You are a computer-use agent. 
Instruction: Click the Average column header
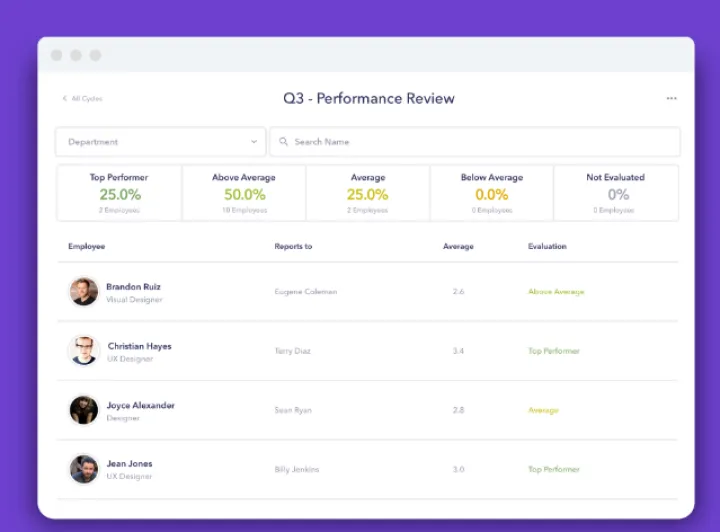click(x=458, y=246)
